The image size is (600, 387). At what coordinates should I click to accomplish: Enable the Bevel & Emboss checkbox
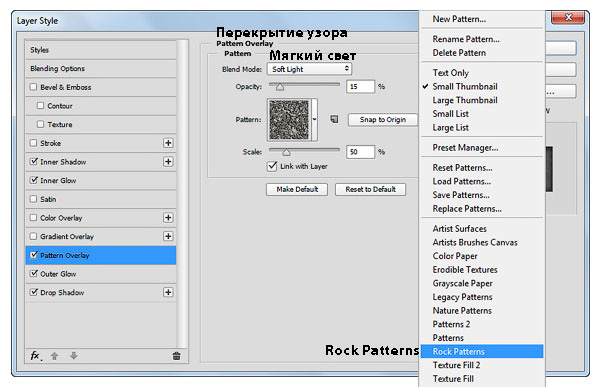(x=34, y=87)
